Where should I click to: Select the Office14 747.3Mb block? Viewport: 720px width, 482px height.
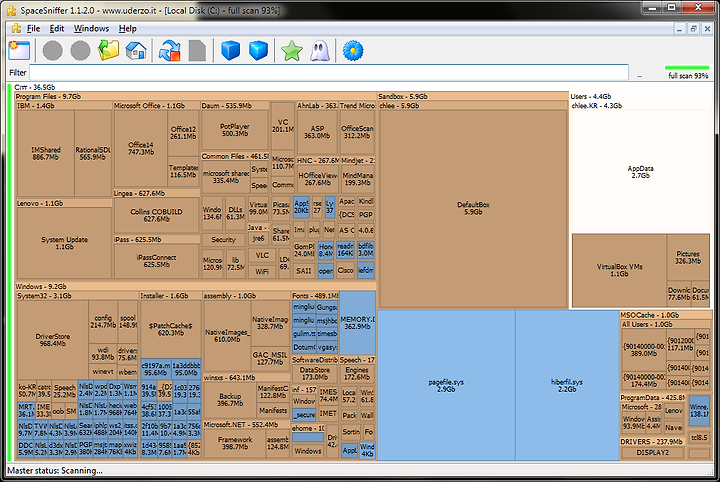[141, 148]
